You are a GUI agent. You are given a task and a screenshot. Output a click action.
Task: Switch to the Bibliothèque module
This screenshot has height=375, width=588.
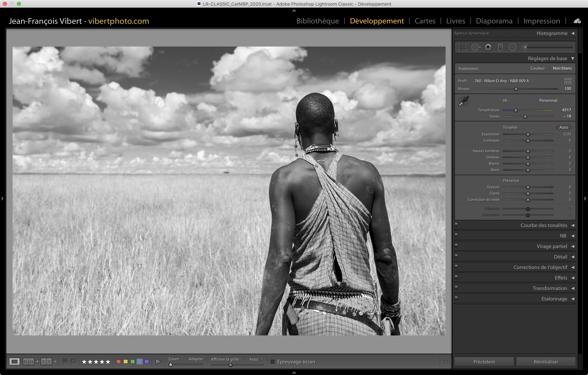click(x=317, y=21)
